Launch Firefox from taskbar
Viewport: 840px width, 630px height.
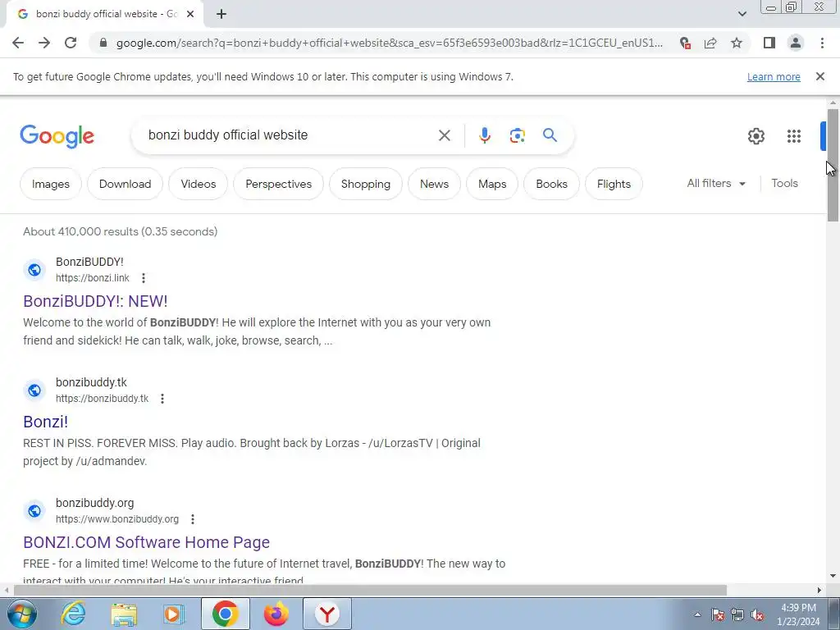point(276,614)
